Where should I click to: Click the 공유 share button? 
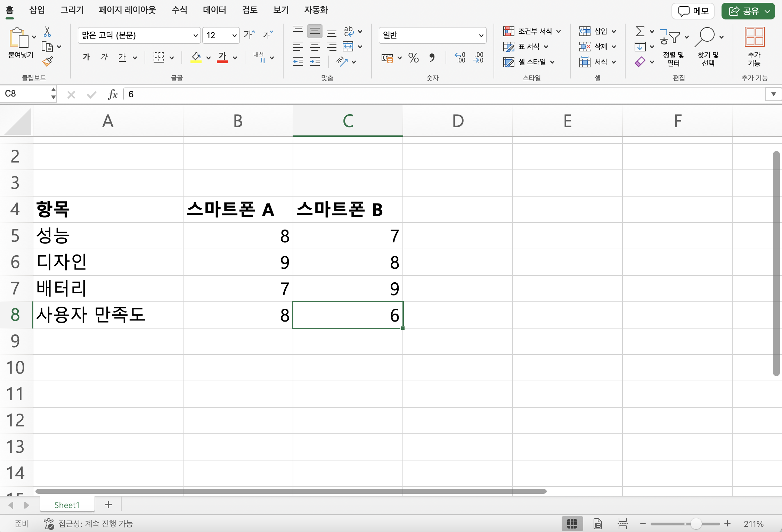[x=748, y=11]
